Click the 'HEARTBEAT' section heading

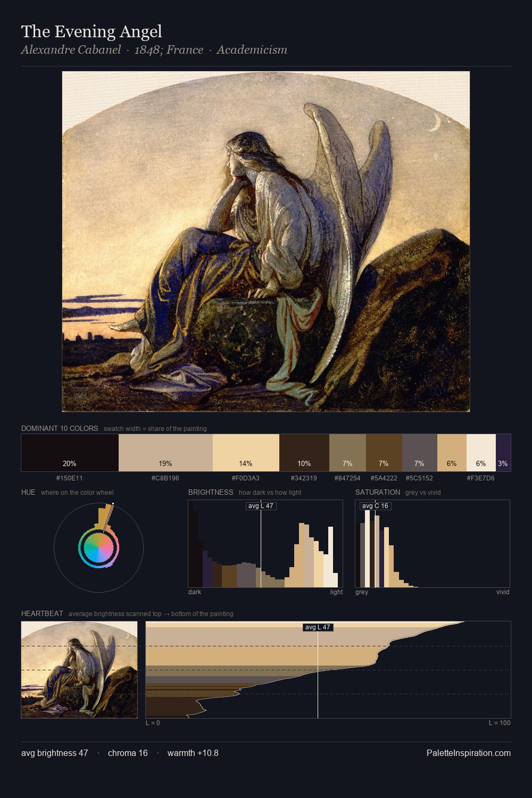(x=42, y=614)
